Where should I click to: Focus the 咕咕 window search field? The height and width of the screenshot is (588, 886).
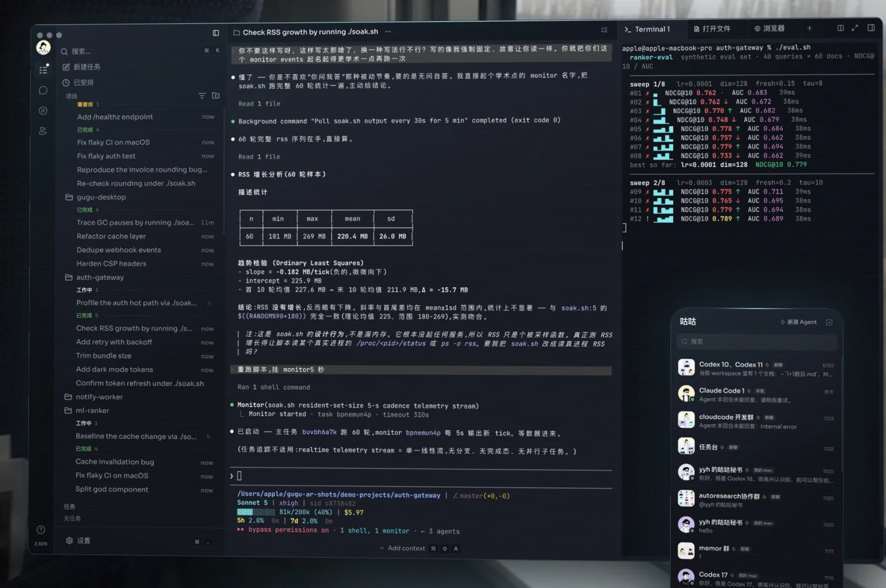click(756, 342)
